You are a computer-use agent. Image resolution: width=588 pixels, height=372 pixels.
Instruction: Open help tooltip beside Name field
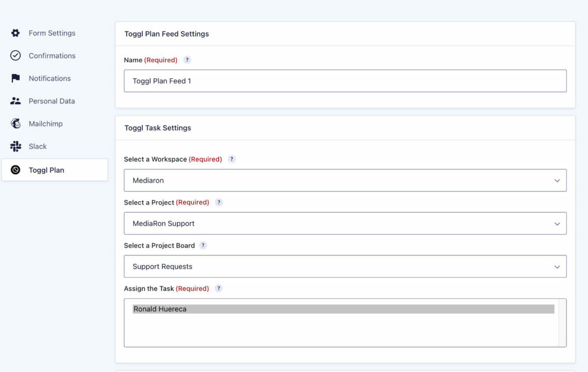click(x=187, y=60)
